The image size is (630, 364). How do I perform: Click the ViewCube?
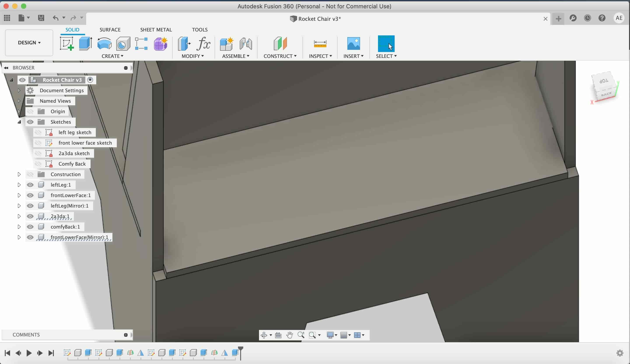click(x=605, y=87)
